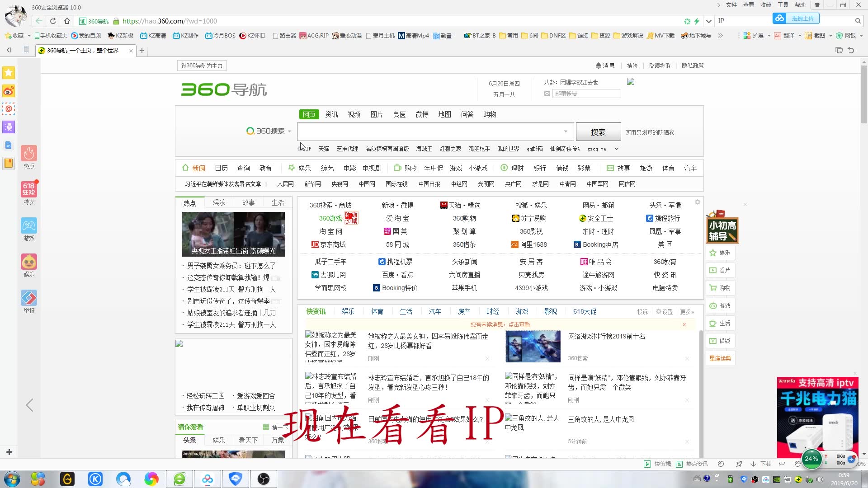Open the 文件 browser menu

[731, 5]
